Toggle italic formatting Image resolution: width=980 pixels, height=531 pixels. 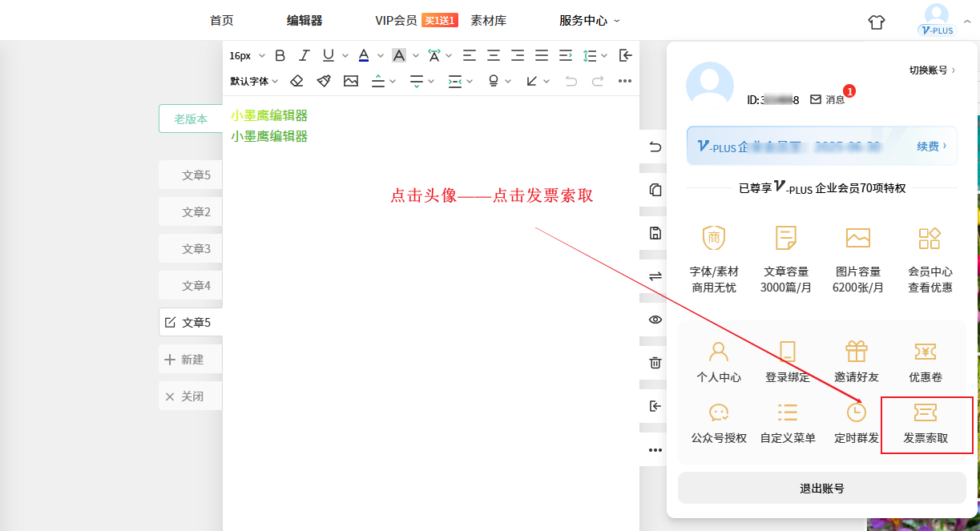(304, 55)
